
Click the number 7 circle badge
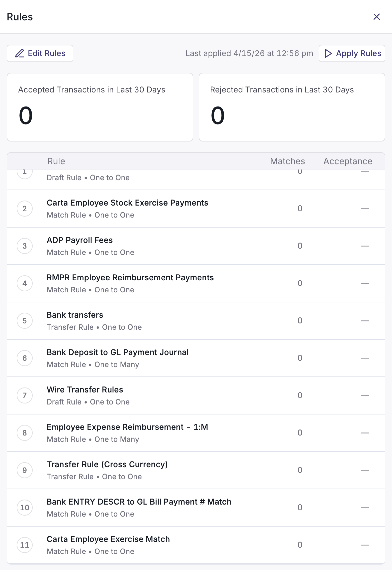[x=25, y=395]
